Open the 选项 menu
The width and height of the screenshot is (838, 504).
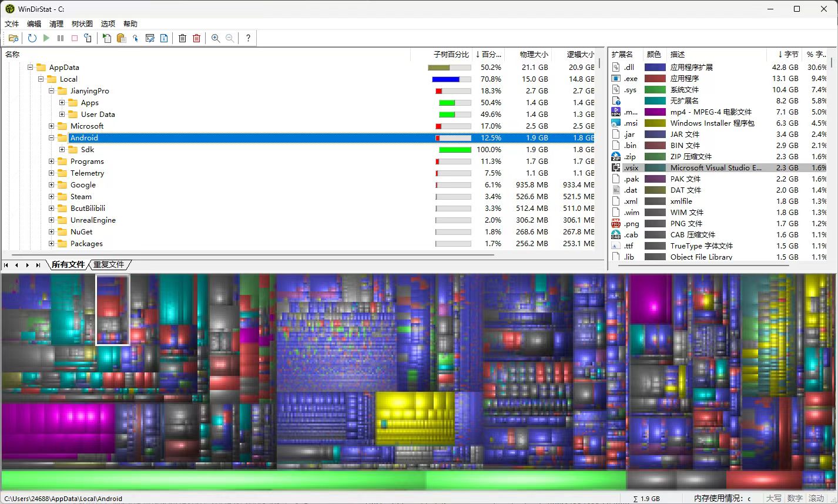coord(108,24)
